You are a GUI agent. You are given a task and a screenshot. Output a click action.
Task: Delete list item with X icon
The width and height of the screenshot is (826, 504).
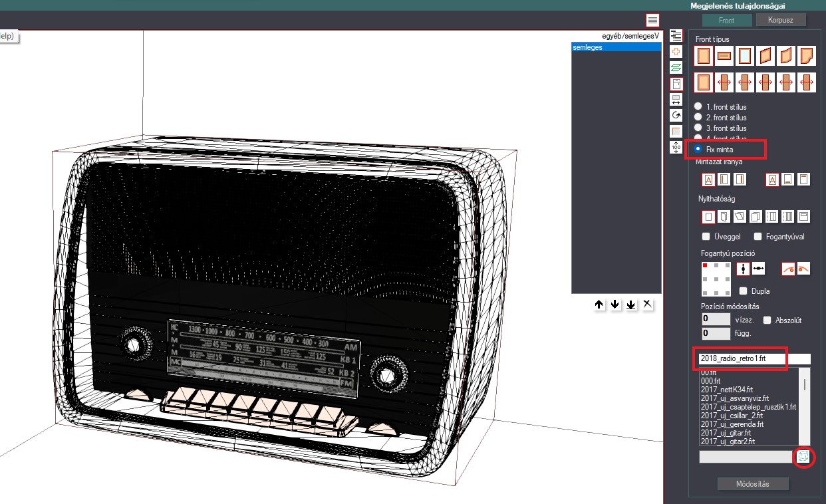click(647, 305)
